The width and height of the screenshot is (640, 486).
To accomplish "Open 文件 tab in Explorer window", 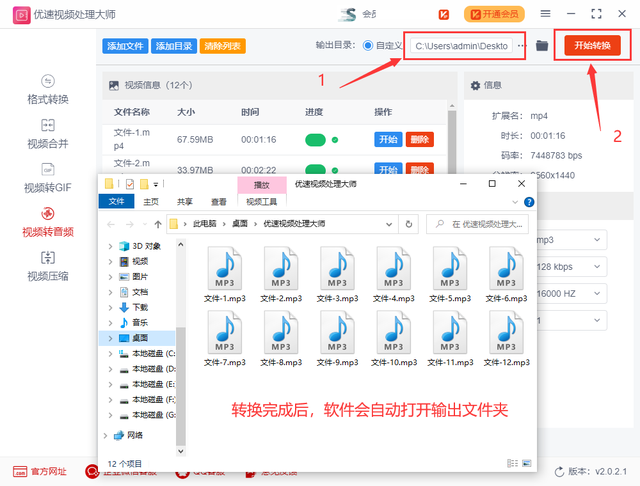I will 116,202.
